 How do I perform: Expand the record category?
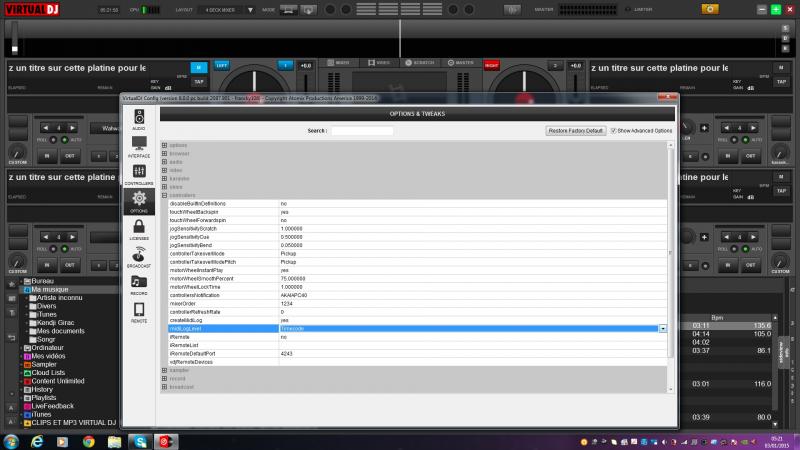[x=164, y=379]
